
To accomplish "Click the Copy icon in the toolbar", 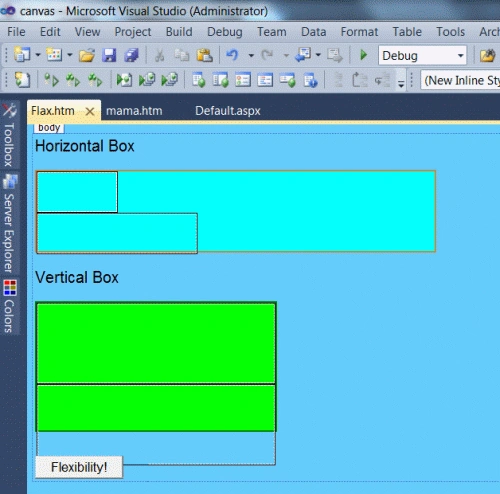I will 182,55.
